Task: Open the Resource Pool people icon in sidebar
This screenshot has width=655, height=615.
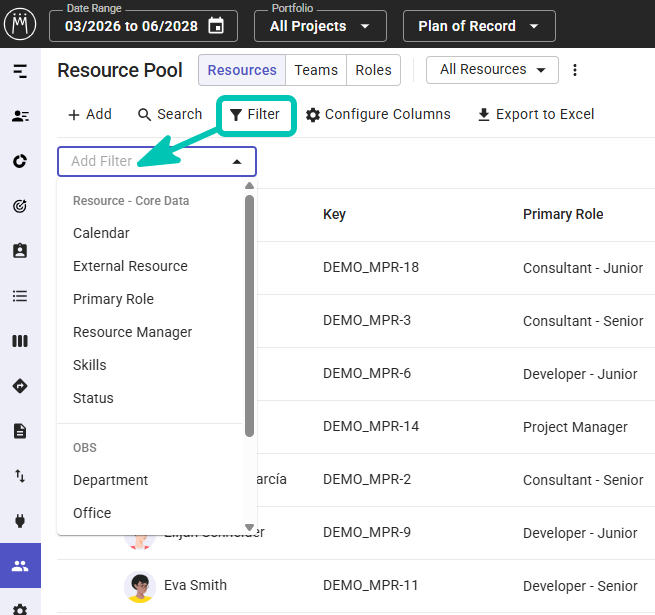Action: pyautogui.click(x=20, y=566)
